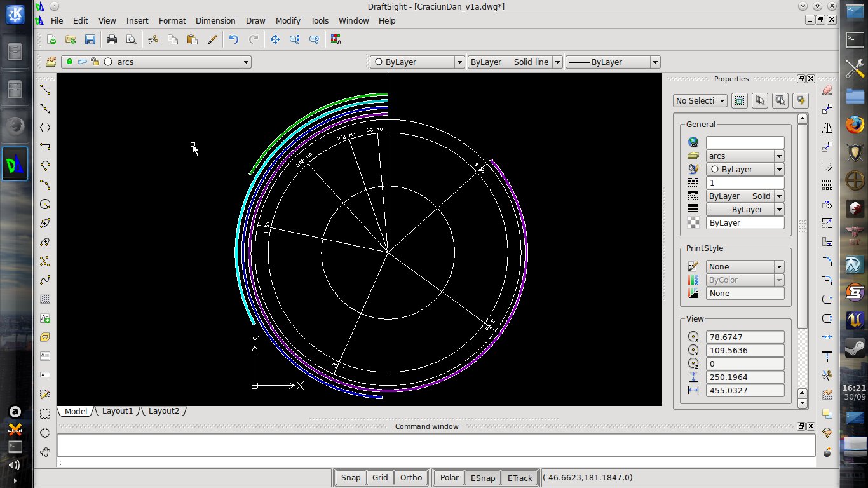Screen dimensions: 868x488
Task: Click the command window input line
Action: click(x=436, y=462)
